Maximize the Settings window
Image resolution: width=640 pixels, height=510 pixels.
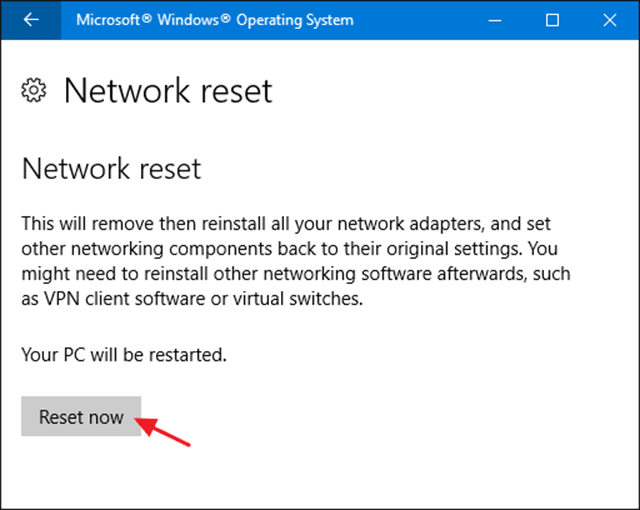[552, 20]
